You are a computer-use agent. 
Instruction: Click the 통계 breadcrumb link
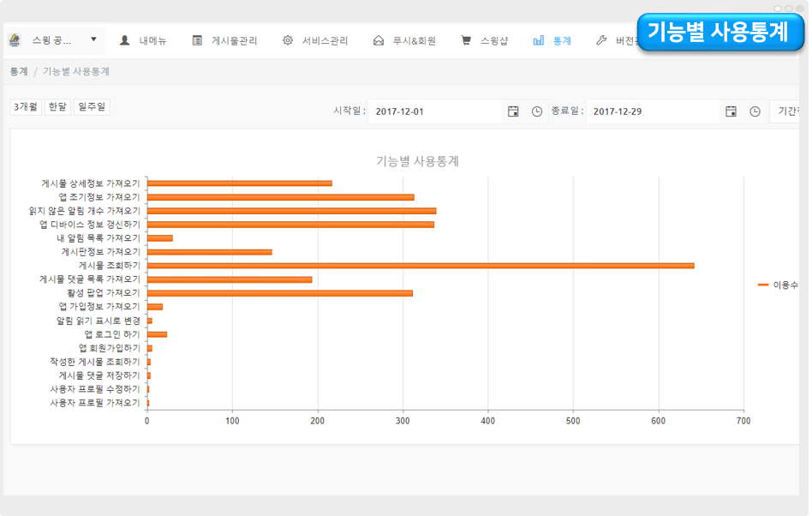(19, 71)
